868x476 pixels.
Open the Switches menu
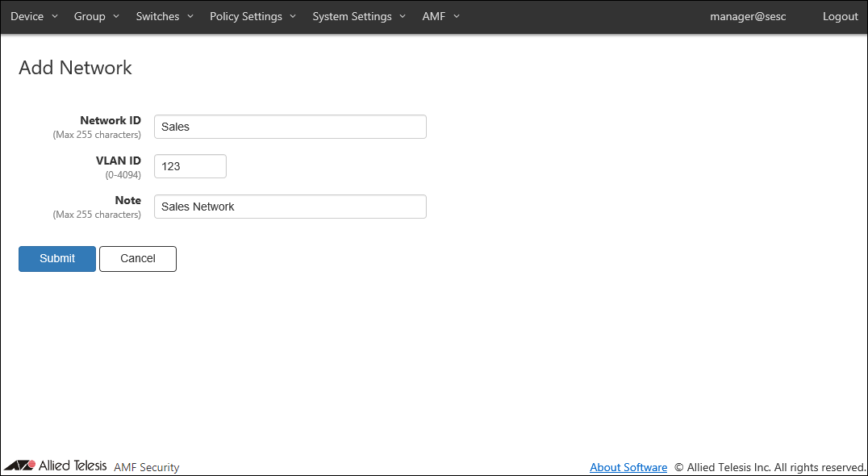[x=157, y=16]
